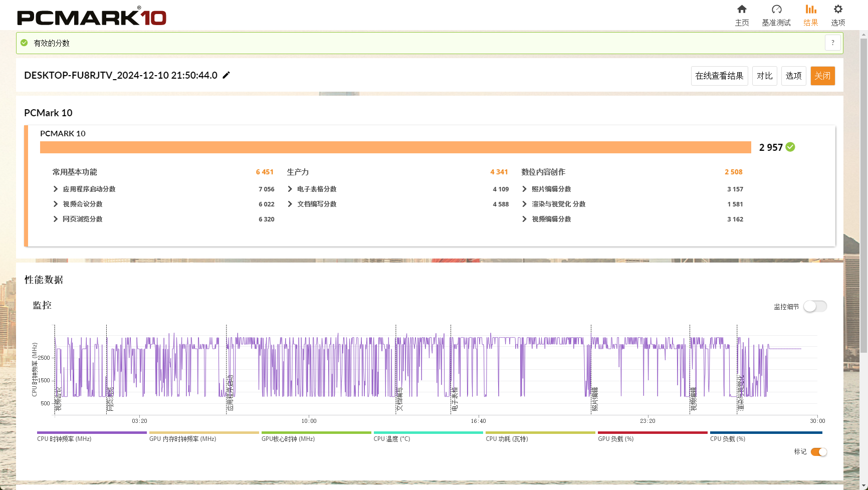Image resolution: width=868 pixels, height=490 pixels.
Task: Click the 视频编辑 timeline marker
Action: click(694, 399)
